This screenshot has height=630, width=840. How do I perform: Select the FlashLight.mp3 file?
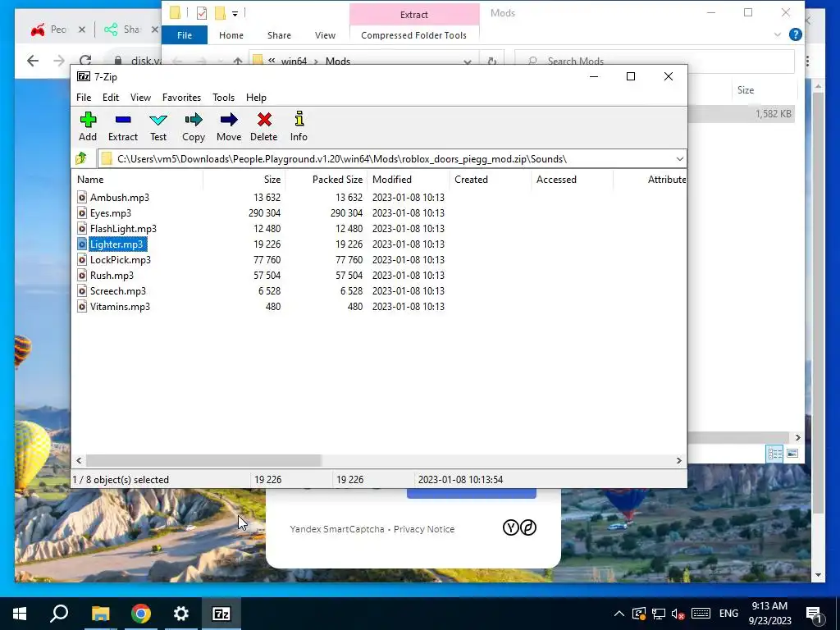(123, 228)
